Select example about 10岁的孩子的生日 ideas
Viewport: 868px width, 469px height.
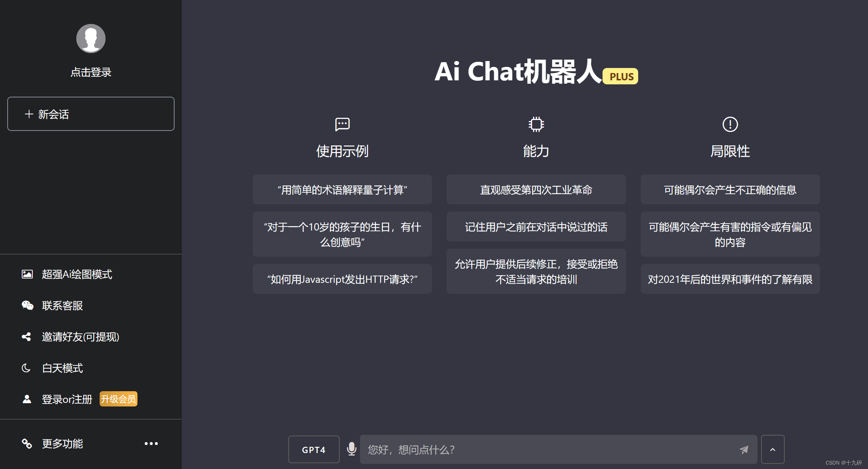pos(342,234)
